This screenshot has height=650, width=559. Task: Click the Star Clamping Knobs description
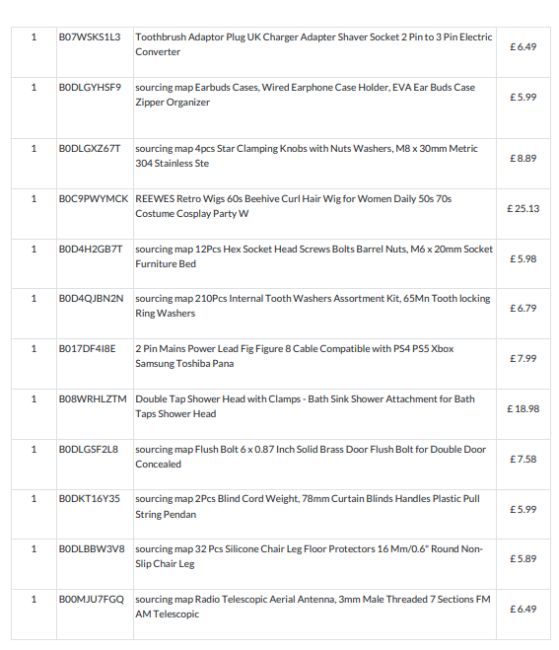coord(306,156)
